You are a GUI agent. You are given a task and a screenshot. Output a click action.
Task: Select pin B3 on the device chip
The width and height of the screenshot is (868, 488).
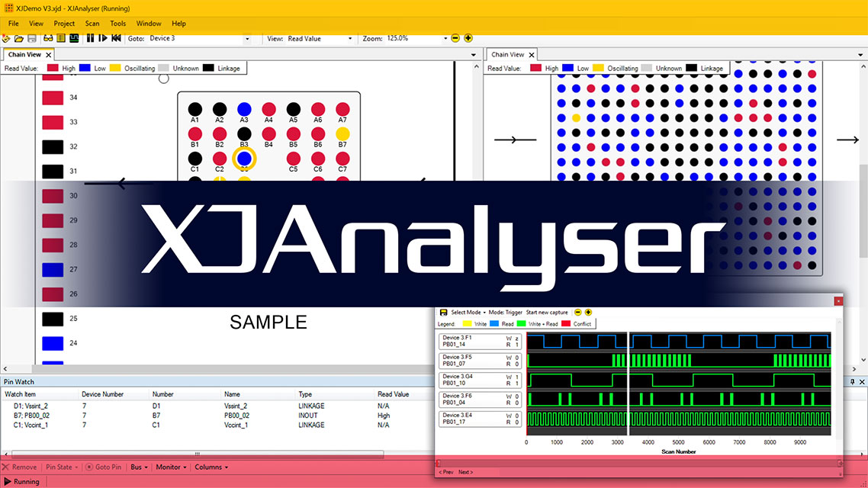(x=244, y=134)
